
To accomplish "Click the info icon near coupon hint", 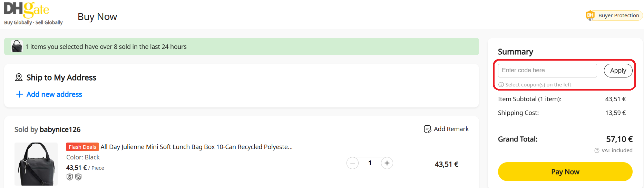I will [501, 85].
